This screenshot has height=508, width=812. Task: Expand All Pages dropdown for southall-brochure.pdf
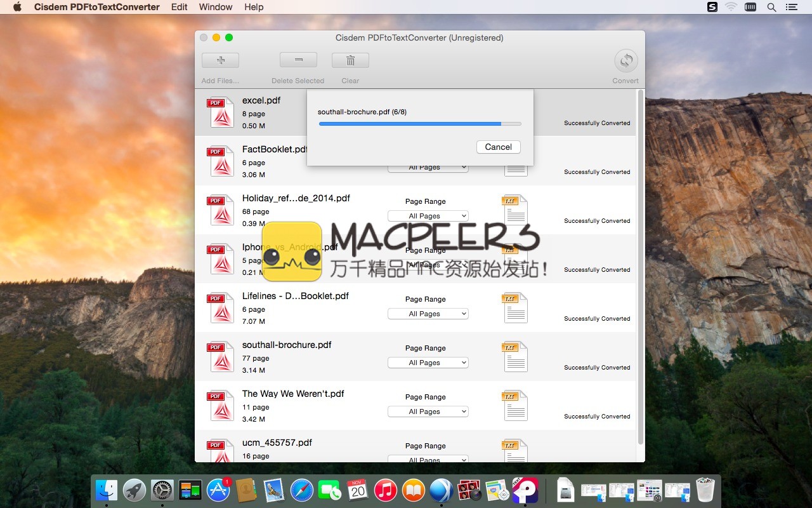428,363
